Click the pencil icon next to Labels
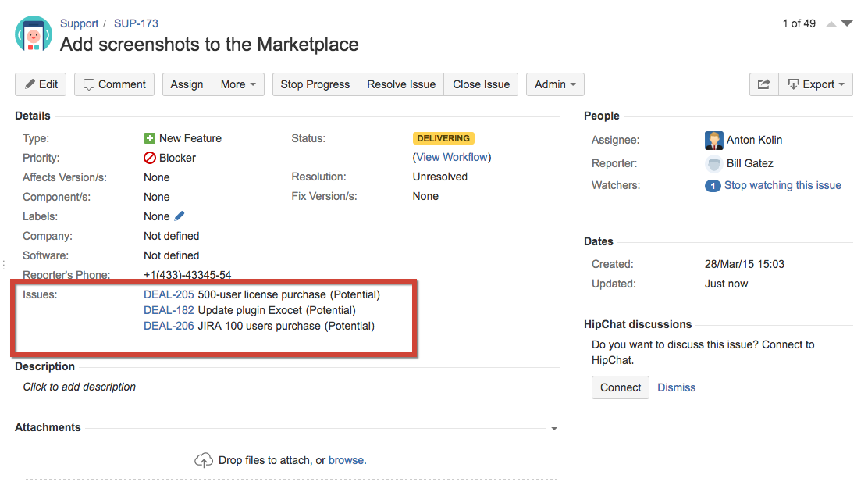The height and width of the screenshot is (496, 868). 180,216
